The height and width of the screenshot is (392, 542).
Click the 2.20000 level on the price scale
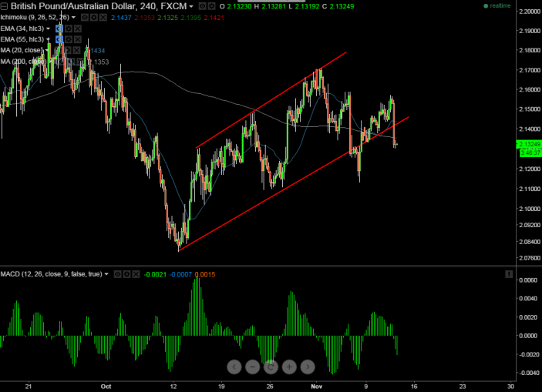coord(530,12)
